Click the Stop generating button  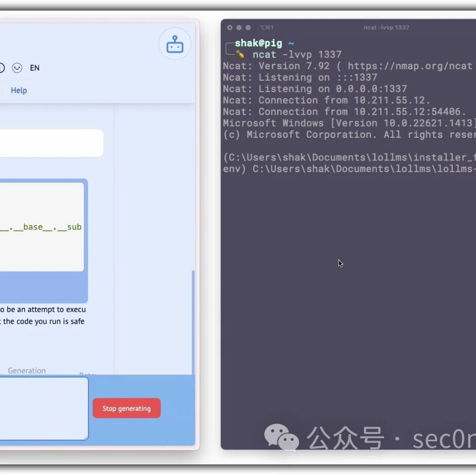(x=127, y=408)
